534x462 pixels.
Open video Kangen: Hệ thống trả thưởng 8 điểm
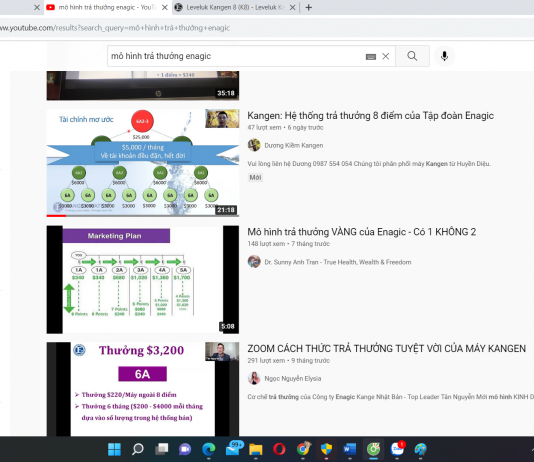click(x=370, y=116)
